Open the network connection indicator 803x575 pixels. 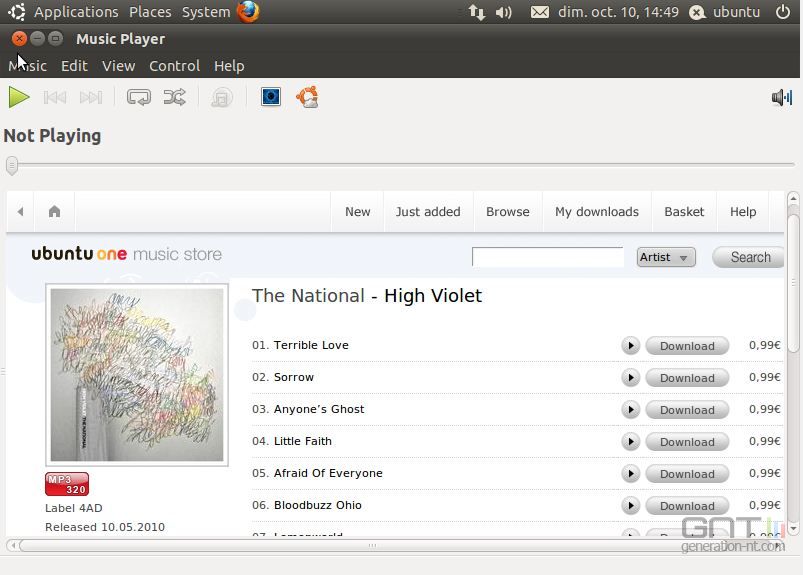click(476, 12)
